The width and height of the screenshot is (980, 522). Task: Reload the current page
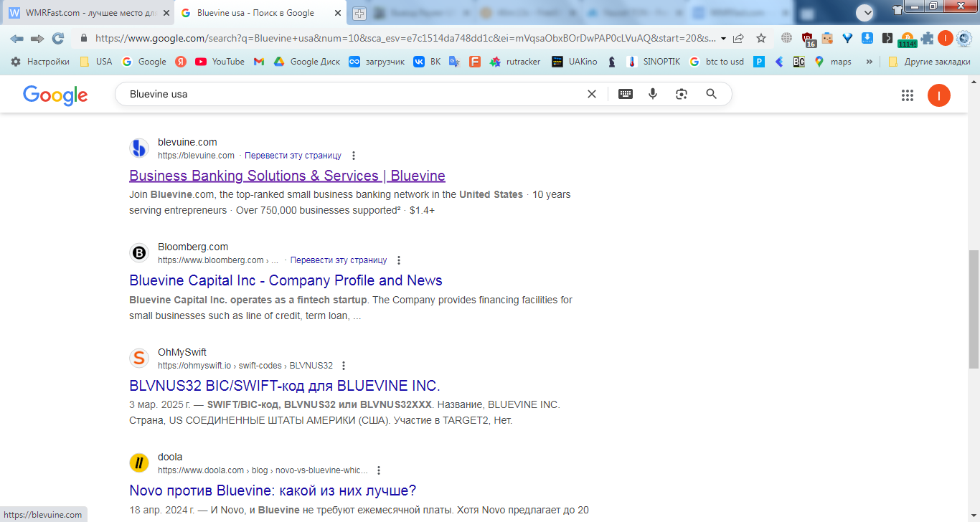tap(58, 39)
